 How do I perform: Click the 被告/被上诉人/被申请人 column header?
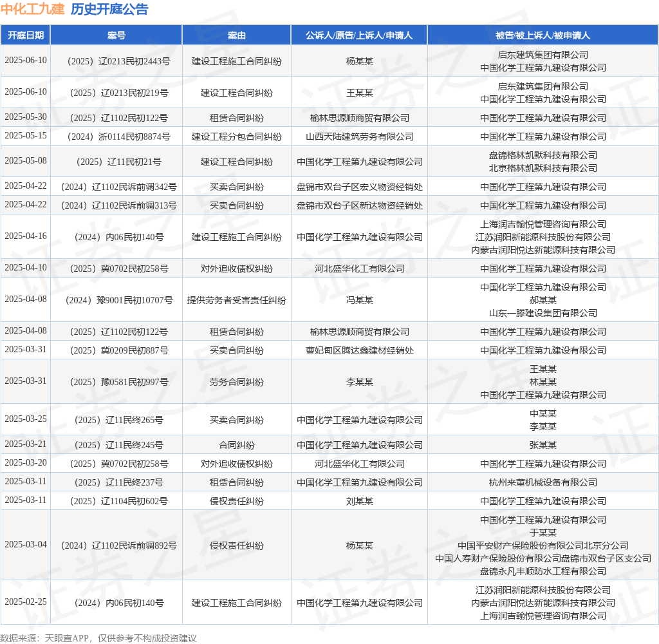pos(543,35)
